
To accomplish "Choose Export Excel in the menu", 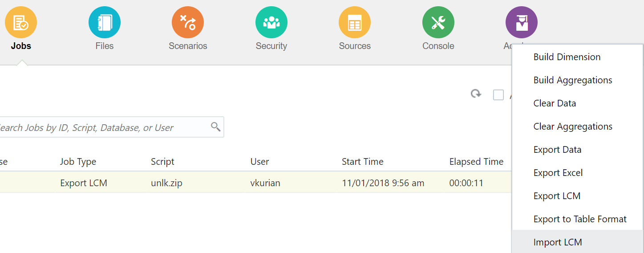I will point(558,173).
